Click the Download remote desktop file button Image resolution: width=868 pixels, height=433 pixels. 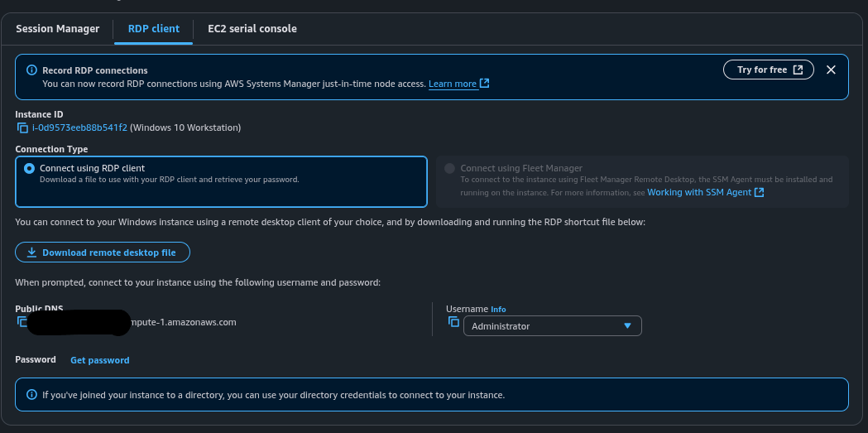[x=102, y=253]
